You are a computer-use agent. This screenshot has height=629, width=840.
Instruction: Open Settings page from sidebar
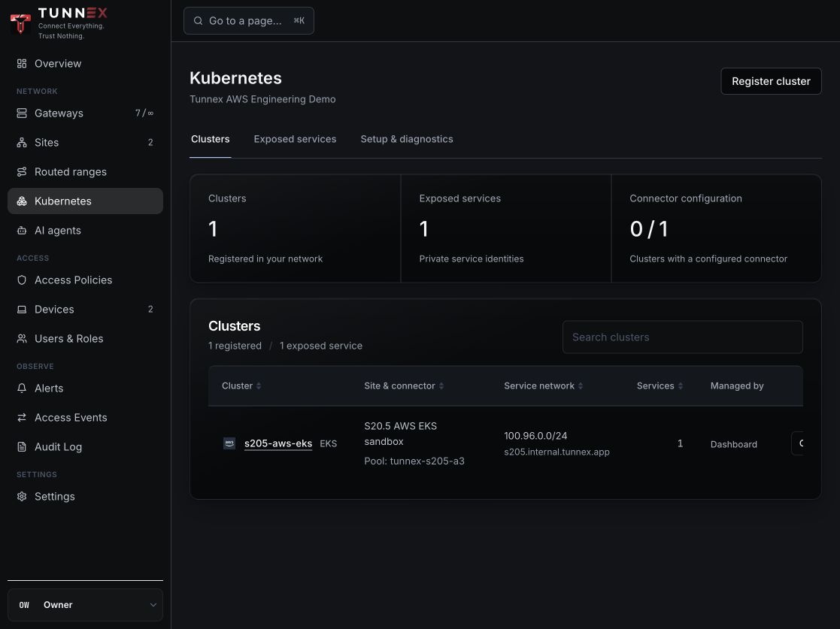tap(85, 497)
